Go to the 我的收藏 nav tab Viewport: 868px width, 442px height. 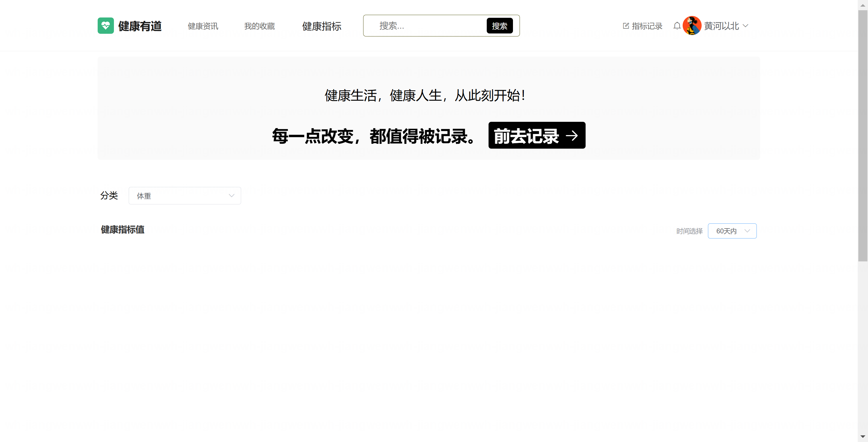tap(259, 26)
